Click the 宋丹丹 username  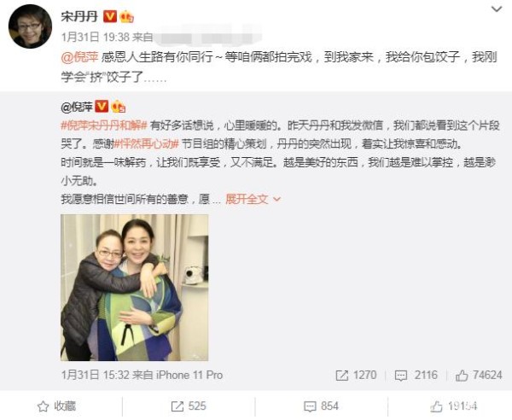[x=79, y=16]
